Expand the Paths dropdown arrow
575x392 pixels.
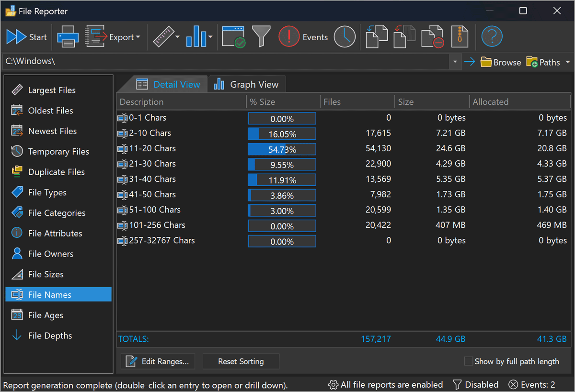pos(568,62)
